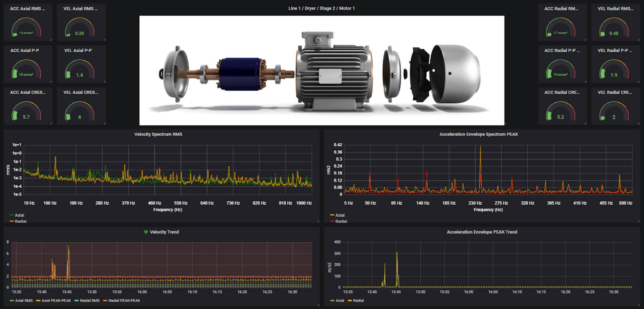This screenshot has width=644, height=309.
Task: Select the VEL Axial P-P gauge showing 1.4
Action: [80, 70]
